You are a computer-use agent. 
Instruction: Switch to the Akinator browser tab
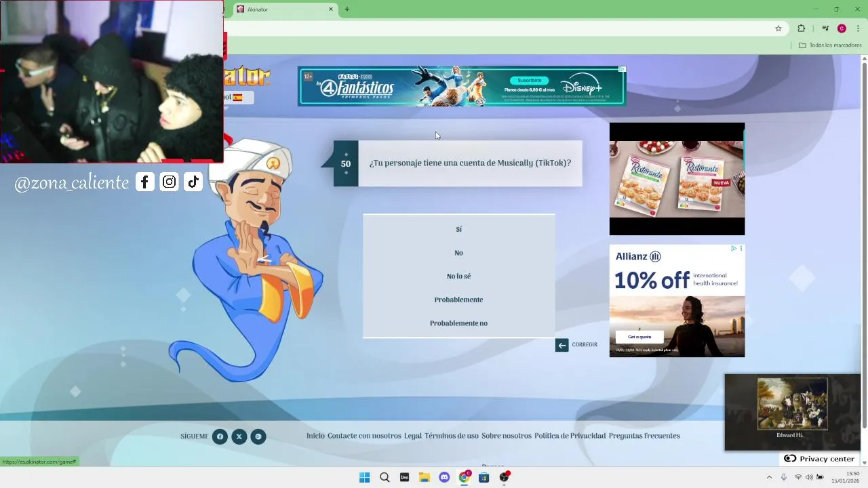coord(285,9)
